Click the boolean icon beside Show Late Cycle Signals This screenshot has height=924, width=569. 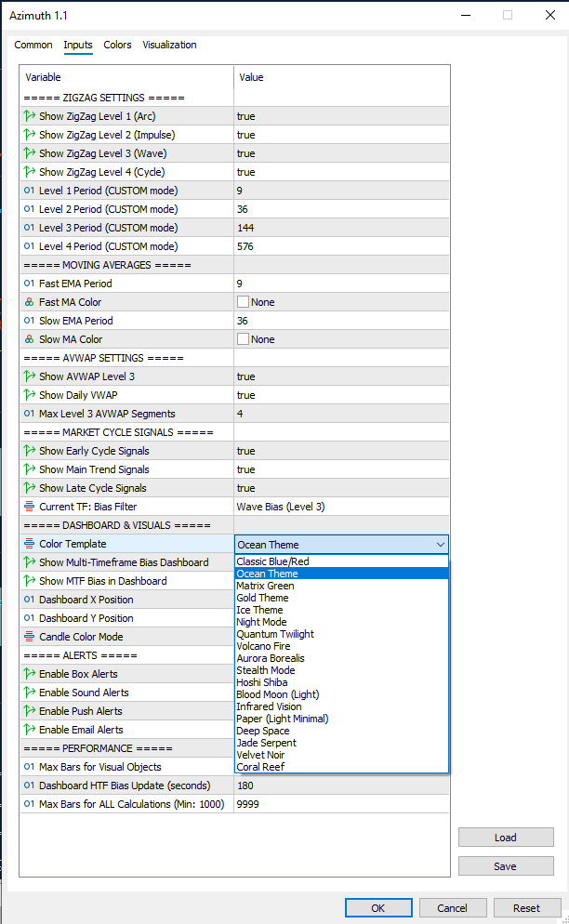[x=30, y=488]
